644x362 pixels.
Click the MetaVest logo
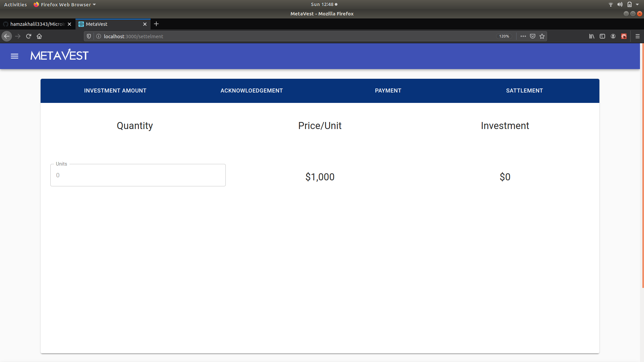(x=59, y=55)
